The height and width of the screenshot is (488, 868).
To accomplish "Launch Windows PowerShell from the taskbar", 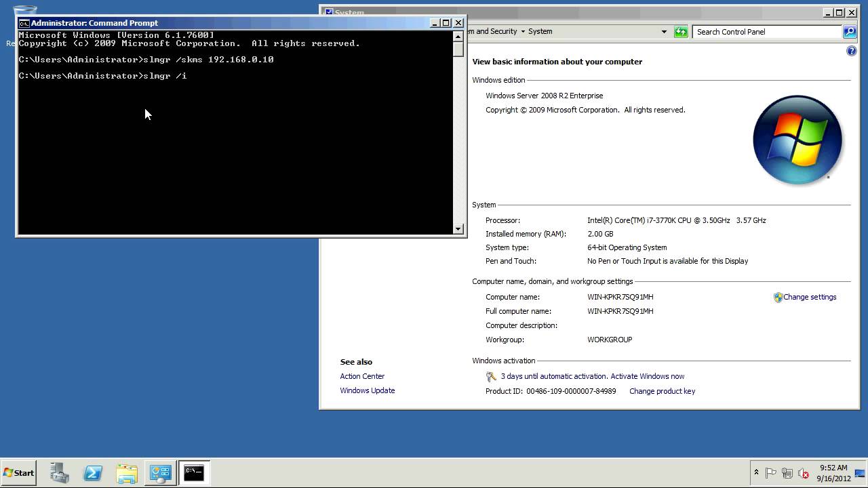I will (93, 473).
